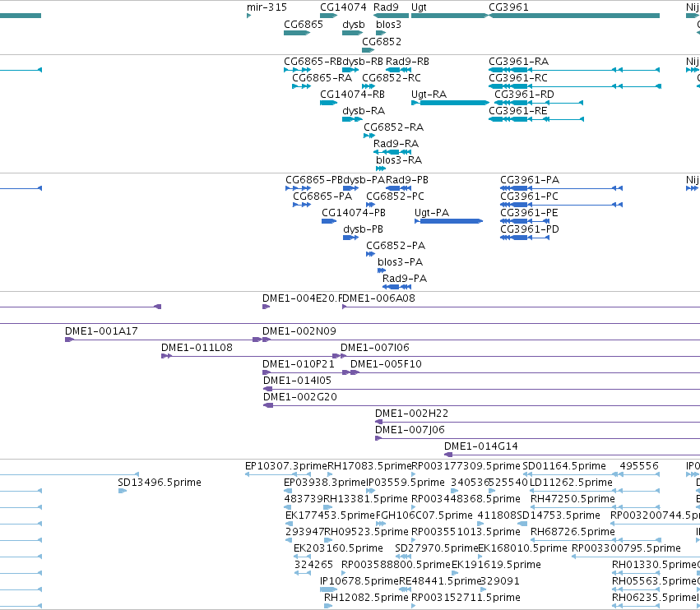The height and width of the screenshot is (610, 700).
Task: Click protein Rad9-PA
Action: coord(396,287)
